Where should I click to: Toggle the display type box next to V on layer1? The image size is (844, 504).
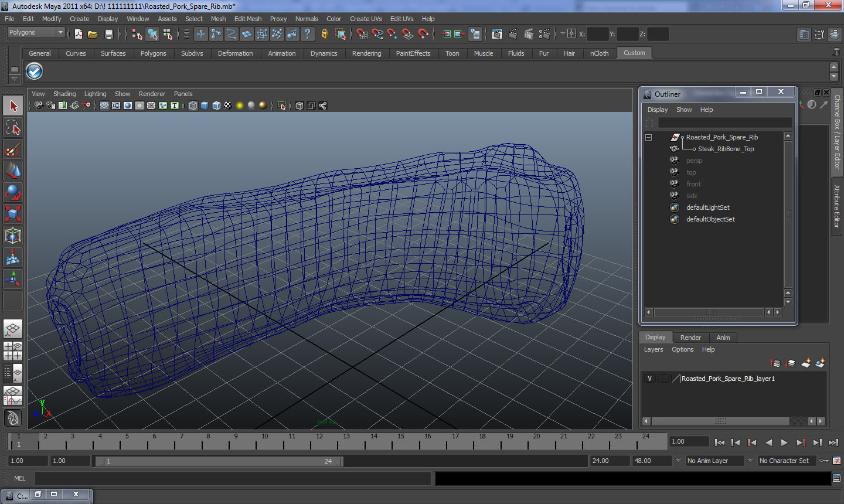[663, 379]
